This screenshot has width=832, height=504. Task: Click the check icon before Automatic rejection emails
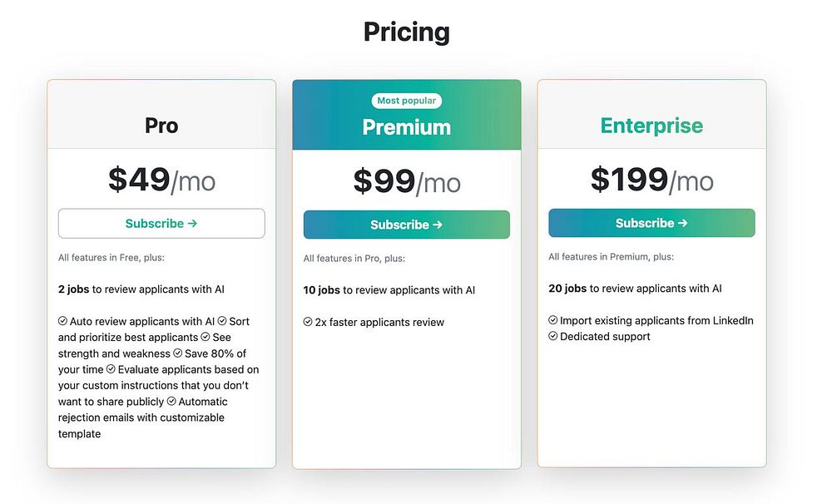(x=171, y=402)
